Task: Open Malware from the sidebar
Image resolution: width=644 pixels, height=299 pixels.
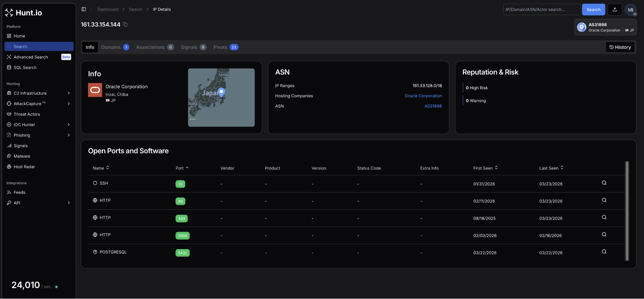Action: click(x=22, y=156)
